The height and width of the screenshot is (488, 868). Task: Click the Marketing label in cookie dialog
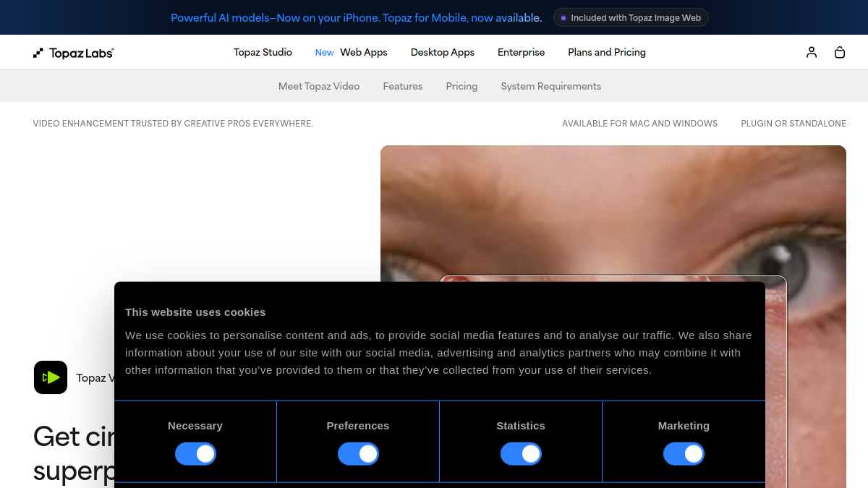tap(684, 426)
